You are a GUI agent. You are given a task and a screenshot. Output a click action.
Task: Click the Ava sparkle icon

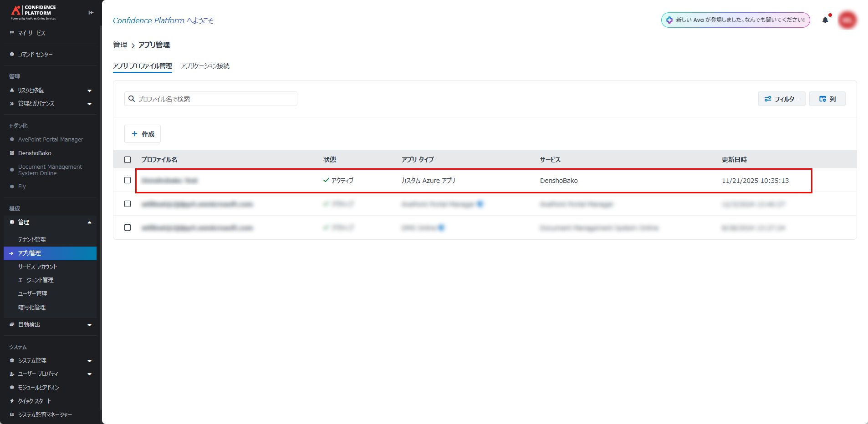(669, 20)
